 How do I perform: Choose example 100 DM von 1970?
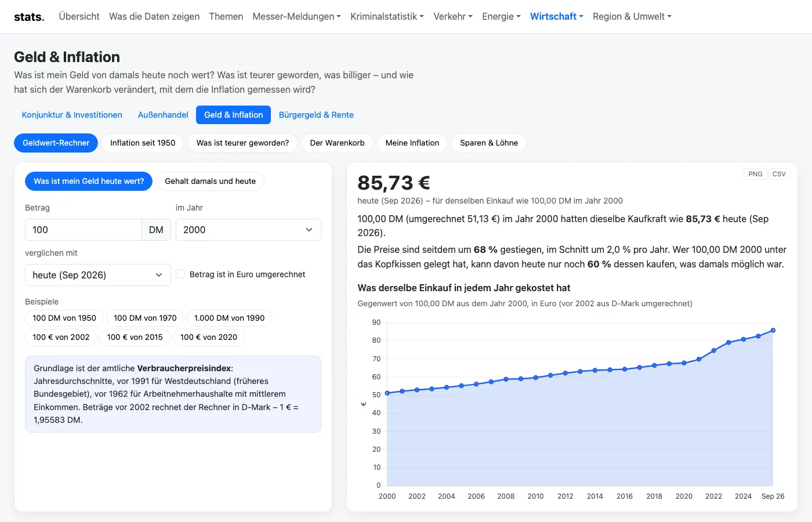click(x=145, y=318)
